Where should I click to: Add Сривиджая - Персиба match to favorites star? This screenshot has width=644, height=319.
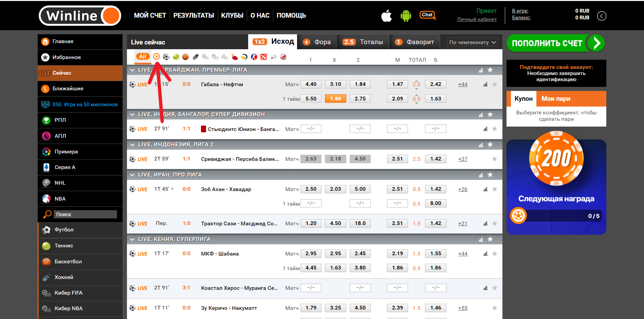(x=495, y=159)
